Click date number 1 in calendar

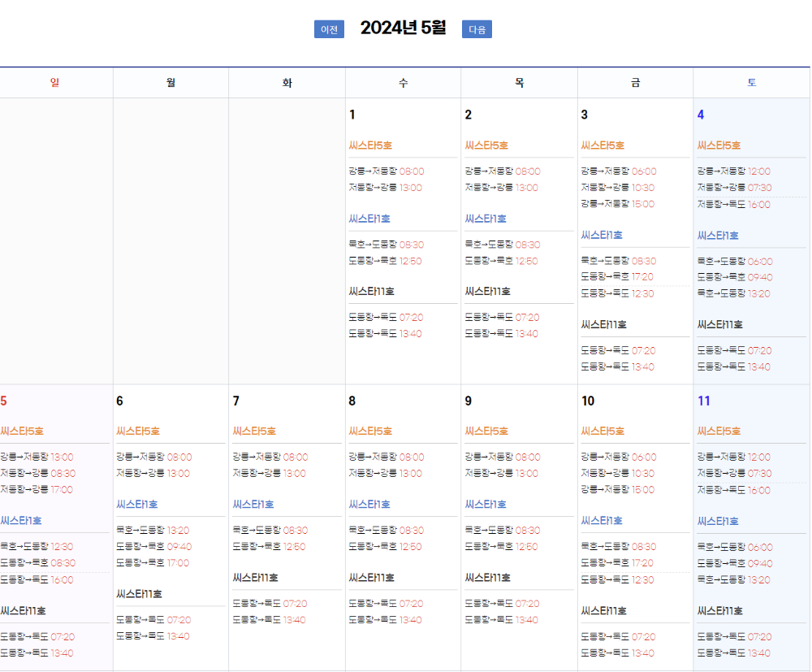[x=352, y=115]
